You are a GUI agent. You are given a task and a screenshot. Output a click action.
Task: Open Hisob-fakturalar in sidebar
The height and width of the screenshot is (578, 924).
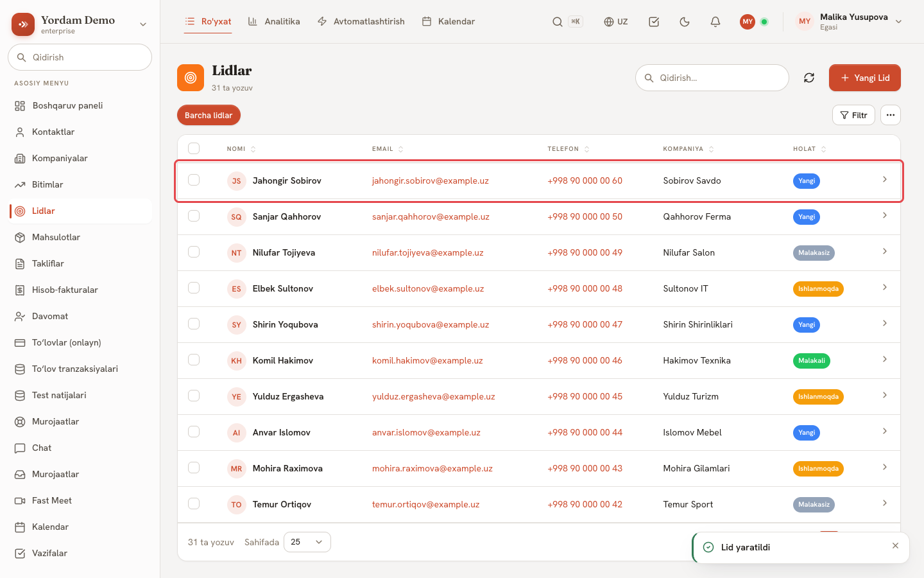[81, 290]
